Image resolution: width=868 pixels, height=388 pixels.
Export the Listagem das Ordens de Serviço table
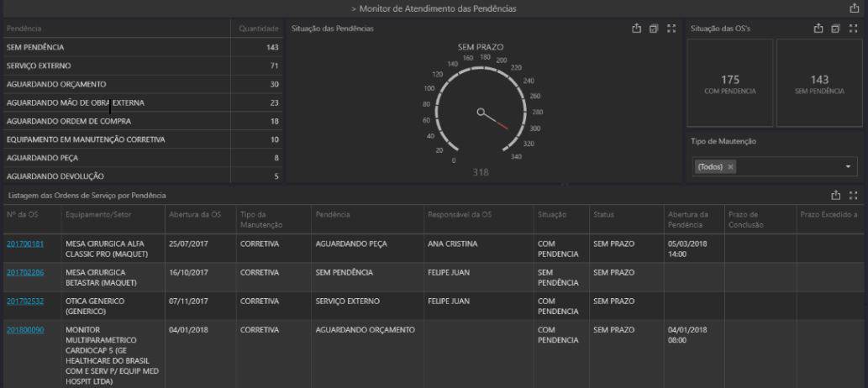(x=836, y=196)
